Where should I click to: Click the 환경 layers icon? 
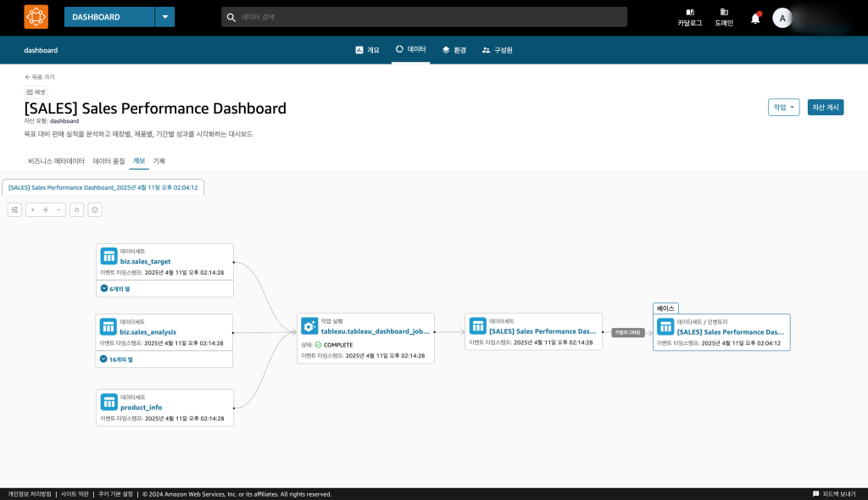point(446,50)
